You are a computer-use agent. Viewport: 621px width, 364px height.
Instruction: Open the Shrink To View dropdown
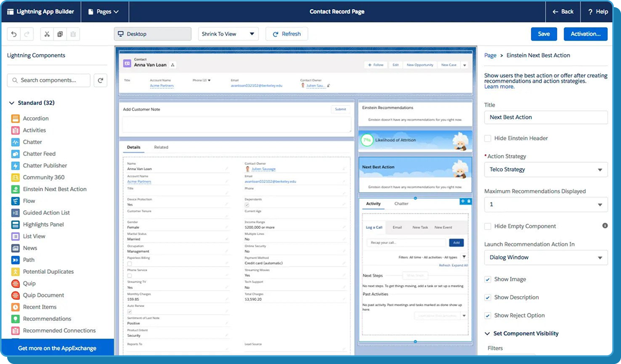pos(228,34)
